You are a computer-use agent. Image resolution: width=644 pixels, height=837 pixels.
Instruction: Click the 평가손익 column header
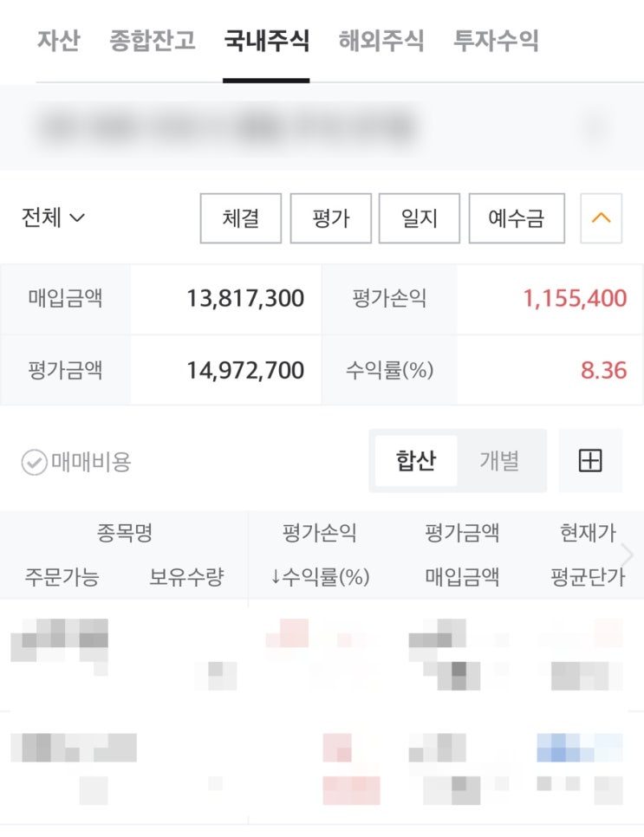pos(319,533)
